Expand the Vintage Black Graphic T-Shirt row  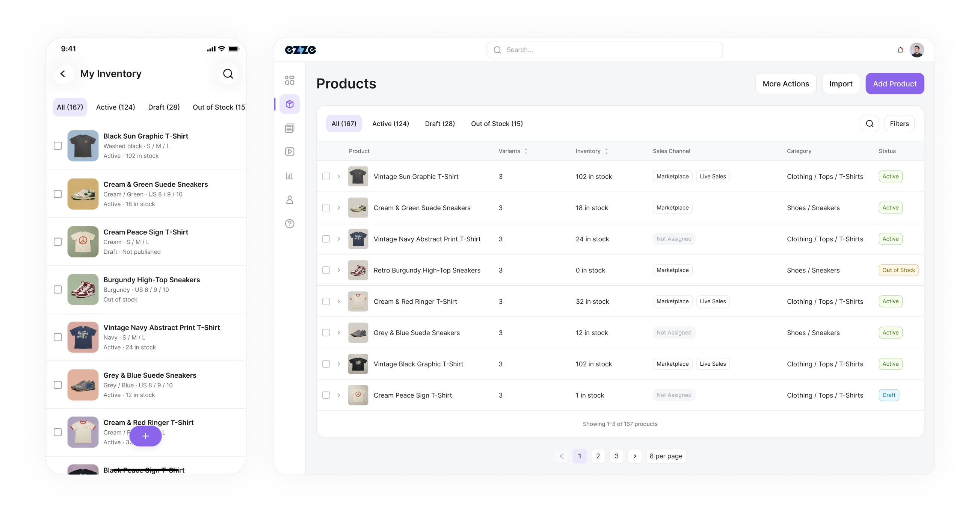[338, 364]
